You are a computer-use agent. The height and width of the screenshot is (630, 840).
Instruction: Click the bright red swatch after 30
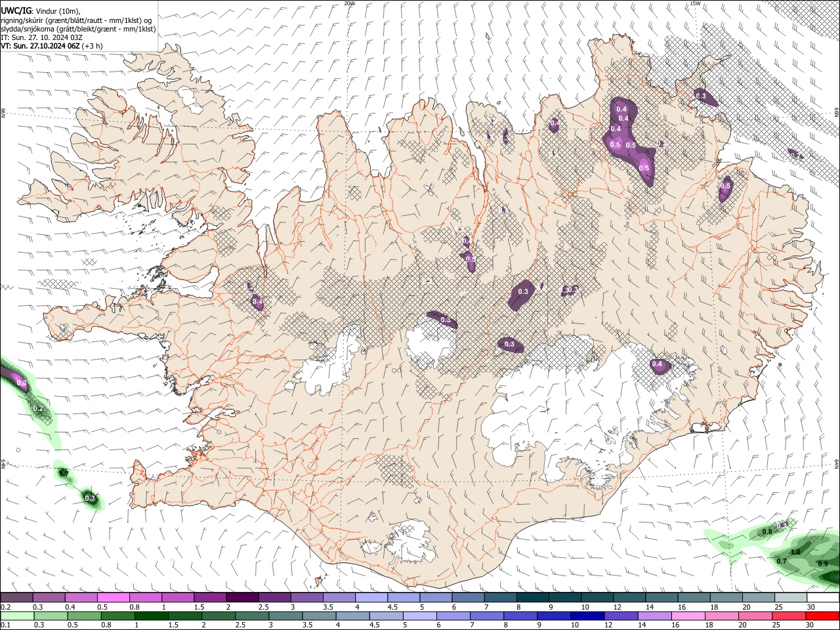click(822, 616)
